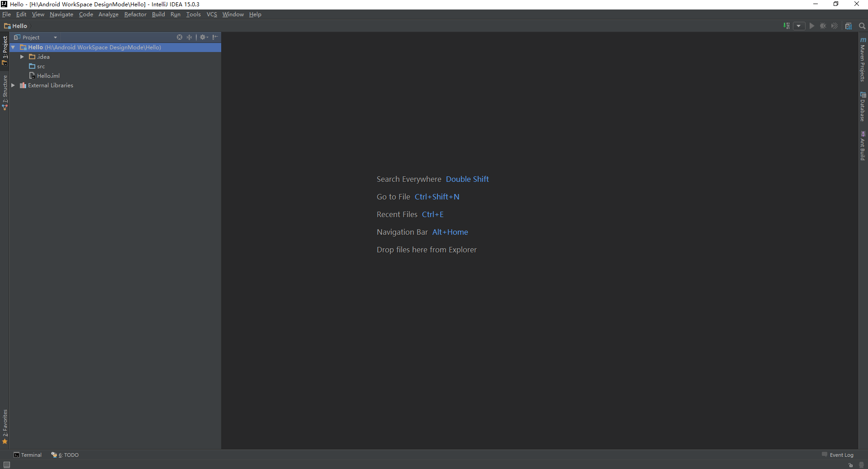868x469 pixels.
Task: Open the VCS menu
Action: tap(212, 14)
